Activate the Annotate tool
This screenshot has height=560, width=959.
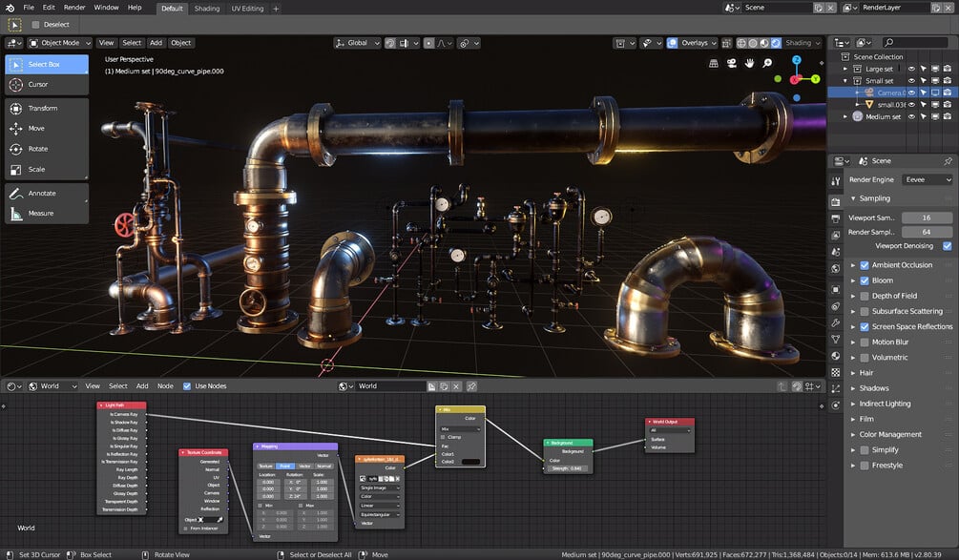point(47,194)
